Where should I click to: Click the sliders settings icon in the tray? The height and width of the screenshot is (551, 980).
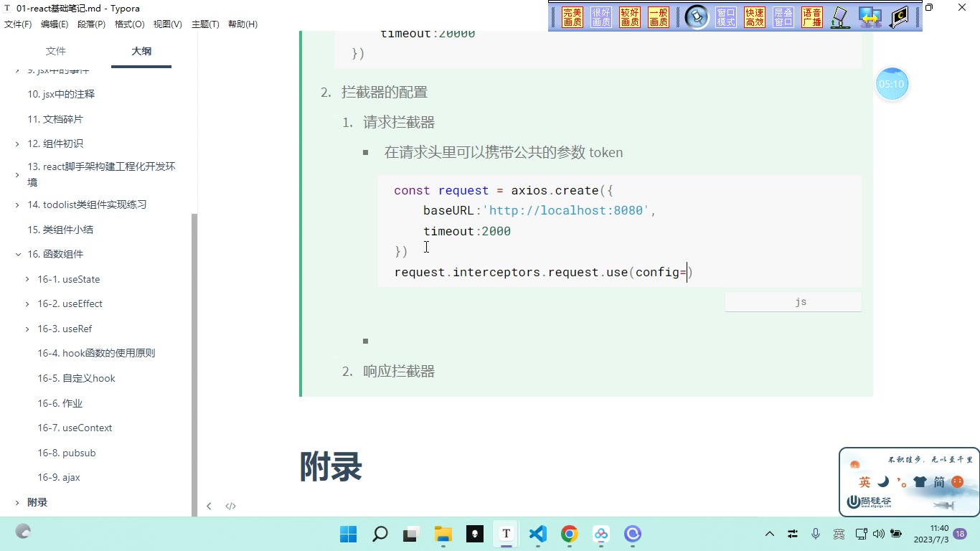(x=793, y=534)
